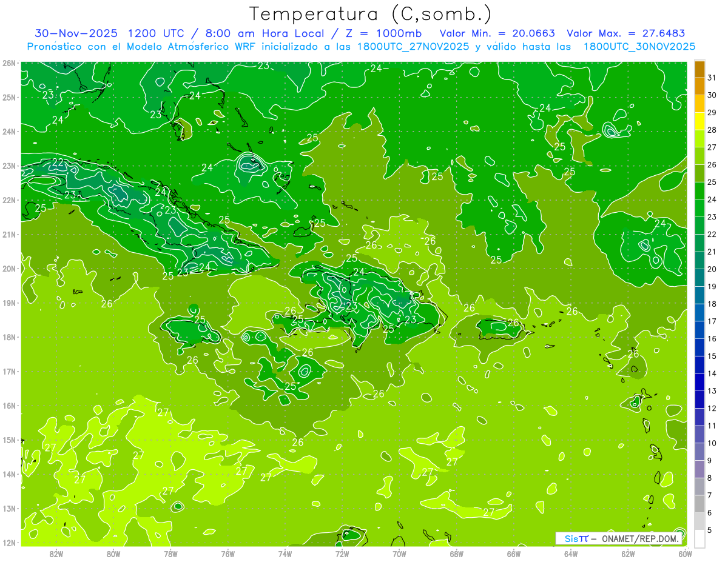Click the 72W longitude axis label
728x562 pixels.
(x=342, y=553)
